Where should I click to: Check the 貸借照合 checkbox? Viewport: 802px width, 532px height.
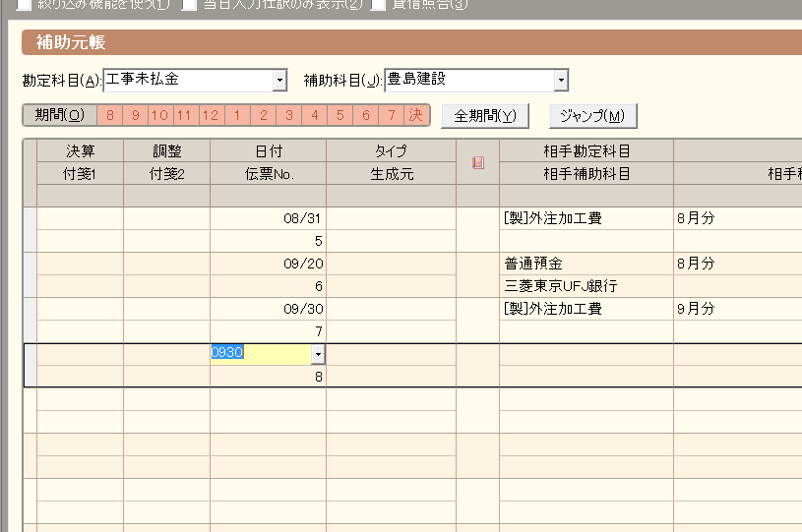(378, 4)
